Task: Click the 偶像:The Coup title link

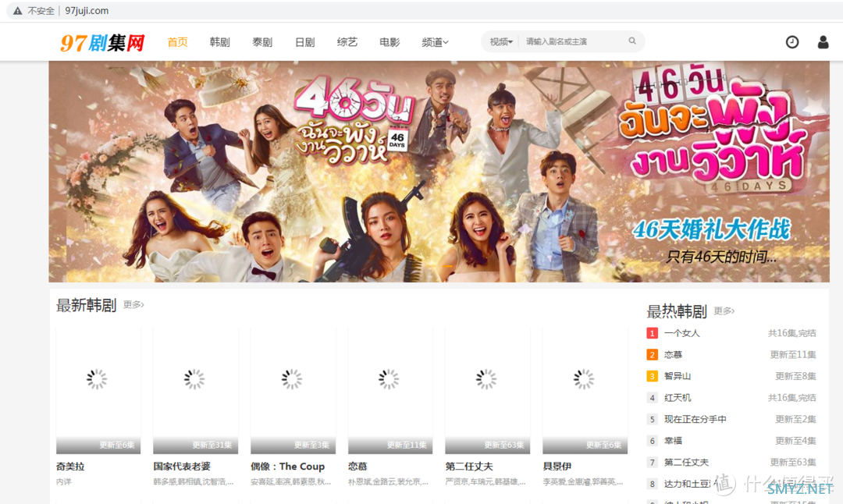Action: point(287,467)
